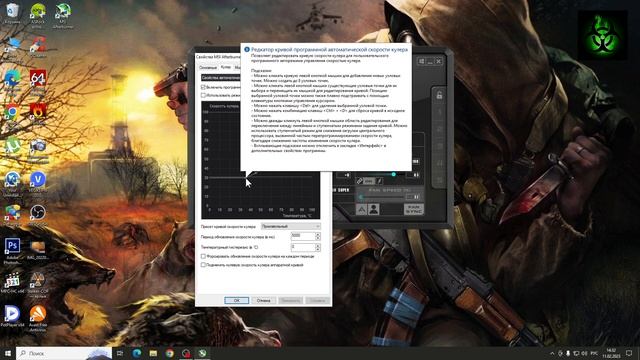
Task: Open File Explorer from the taskbar
Action: [153, 353]
